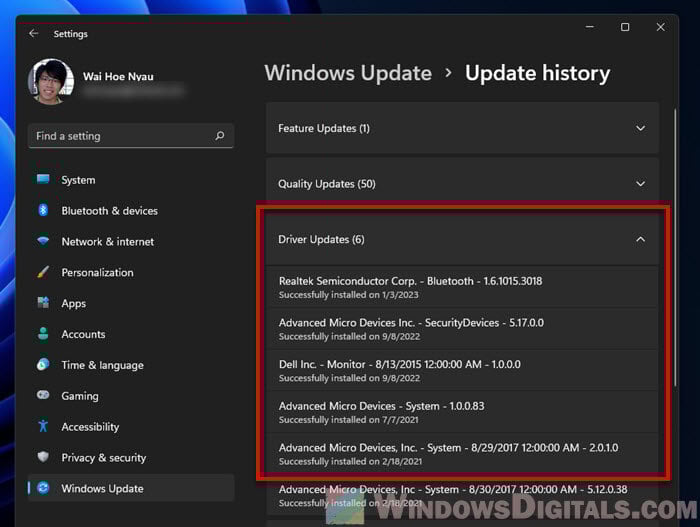The height and width of the screenshot is (527, 700).
Task: Go to Accessibility settings page
Action: [131, 427]
